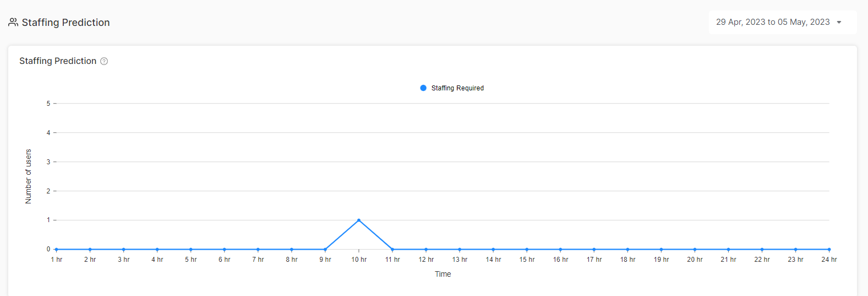Click the "Time" x-axis title
The image size is (868, 296).
[x=443, y=274]
